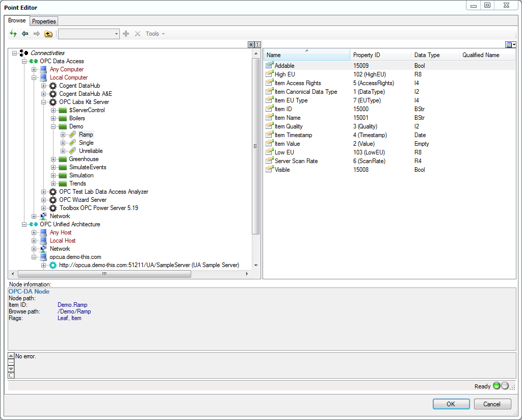
Task: Click the OPC Labs Kit Server gear icon
Action: pyautogui.click(x=53, y=102)
